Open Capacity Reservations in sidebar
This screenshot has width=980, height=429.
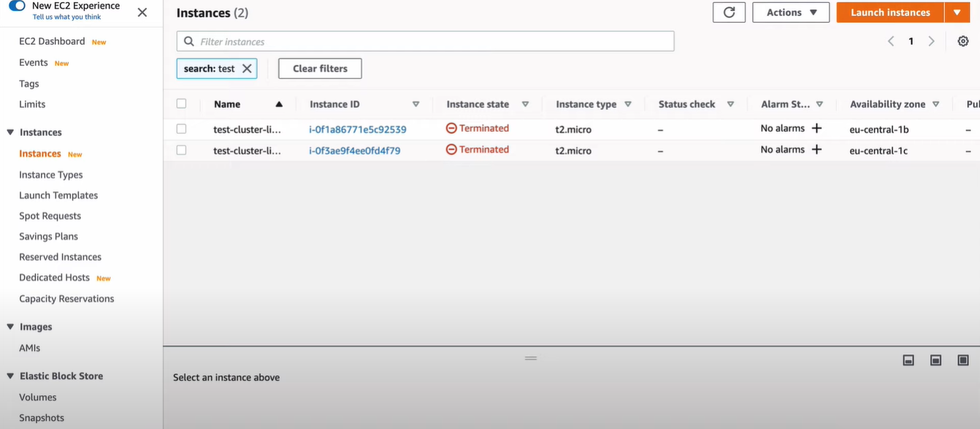coord(66,299)
